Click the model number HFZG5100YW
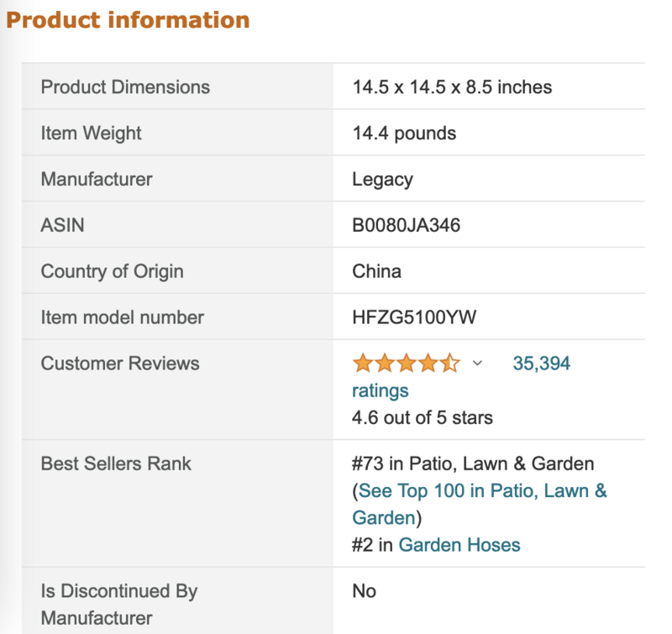 [415, 317]
